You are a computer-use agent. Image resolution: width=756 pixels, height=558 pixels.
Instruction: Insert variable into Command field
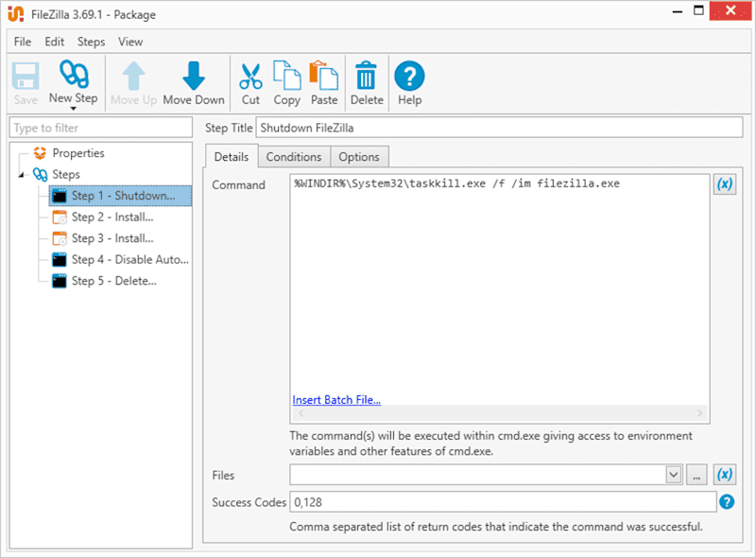click(725, 183)
